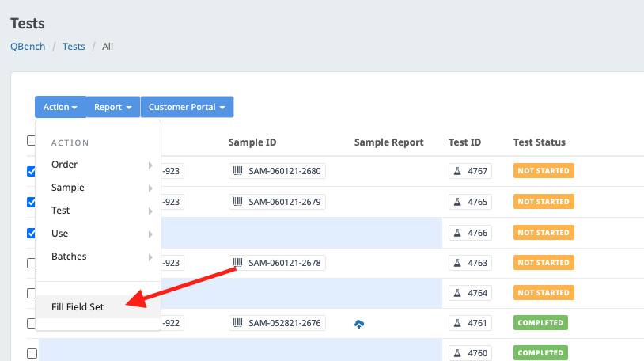This screenshot has height=361, width=644.
Task: Click the flask icon for test 4761
Action: click(456, 323)
